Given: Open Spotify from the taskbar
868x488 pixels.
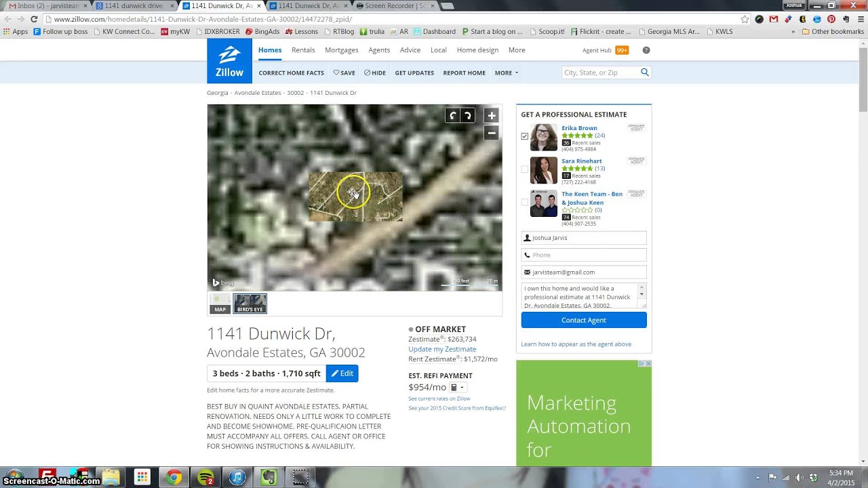Looking at the screenshot, I should coord(205,477).
